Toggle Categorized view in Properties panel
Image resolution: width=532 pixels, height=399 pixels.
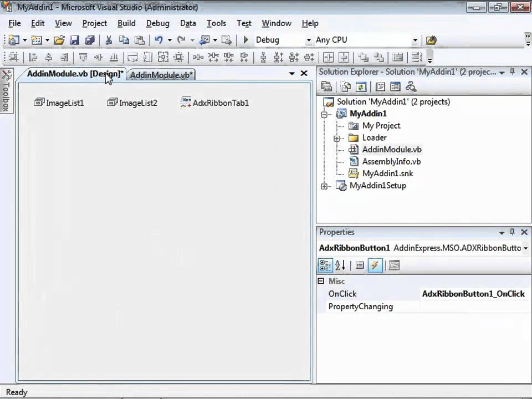click(325, 265)
